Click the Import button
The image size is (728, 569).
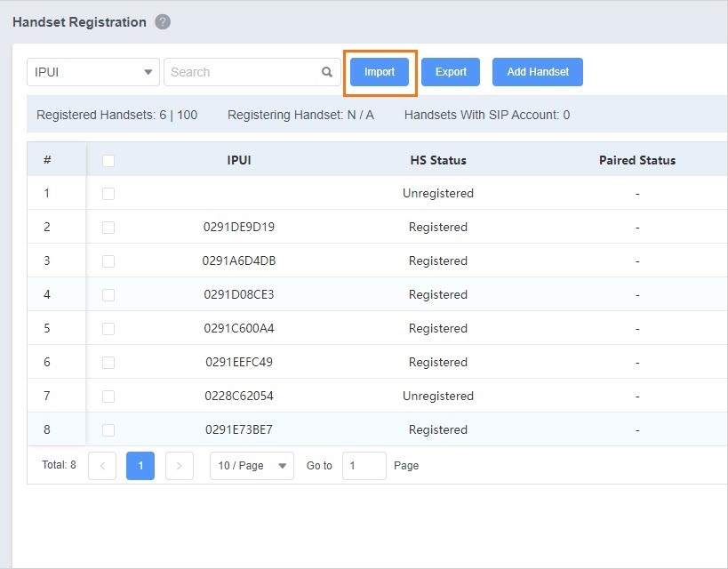click(x=380, y=72)
